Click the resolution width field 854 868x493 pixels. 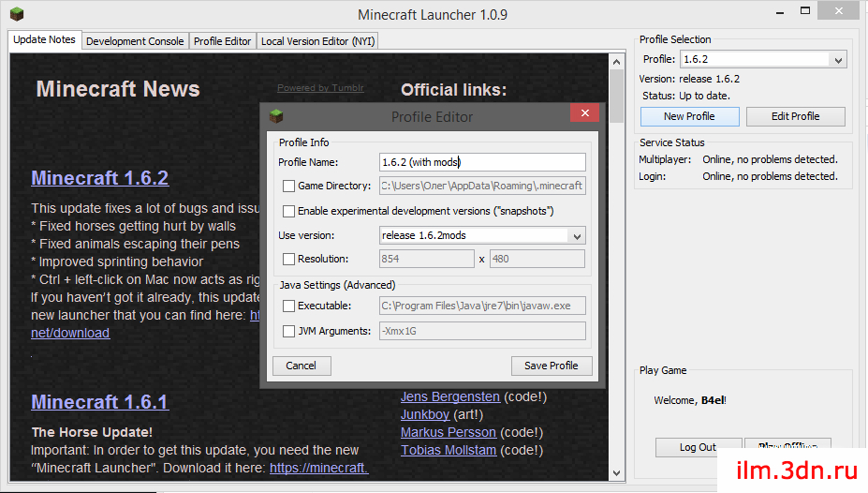(426, 259)
